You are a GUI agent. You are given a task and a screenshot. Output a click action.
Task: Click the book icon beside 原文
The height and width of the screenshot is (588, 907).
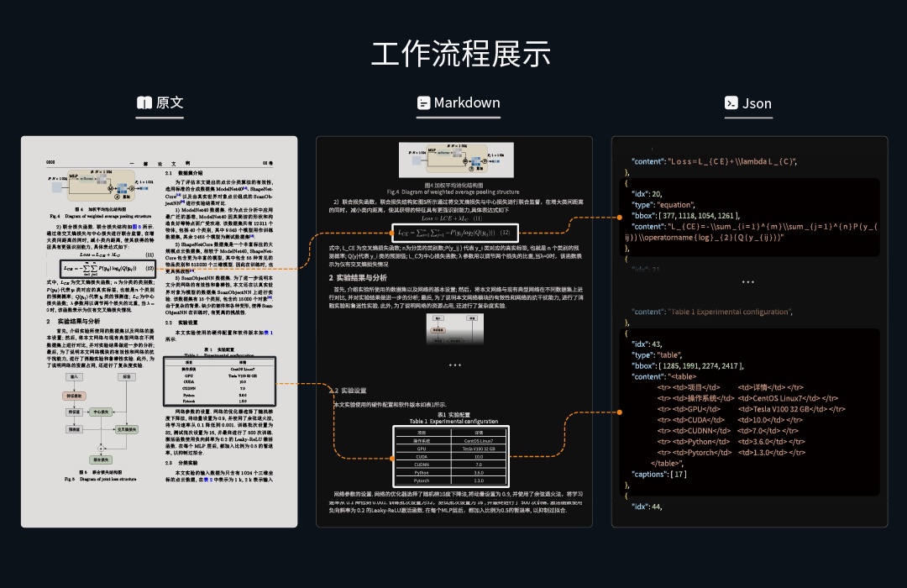click(x=144, y=103)
